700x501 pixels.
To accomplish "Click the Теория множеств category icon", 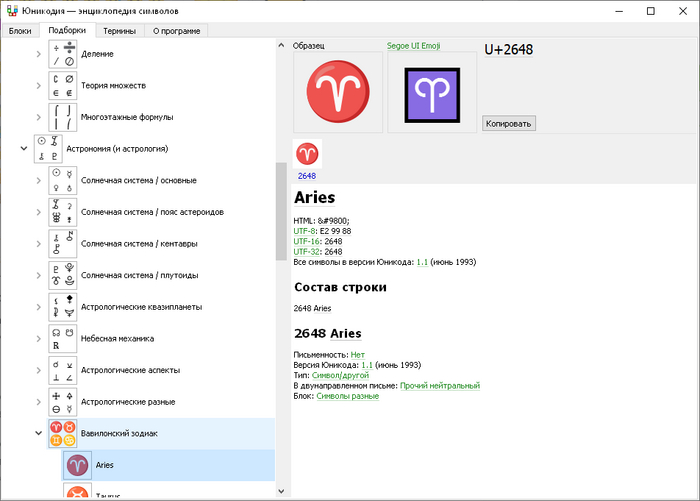I will pyautogui.click(x=63, y=85).
